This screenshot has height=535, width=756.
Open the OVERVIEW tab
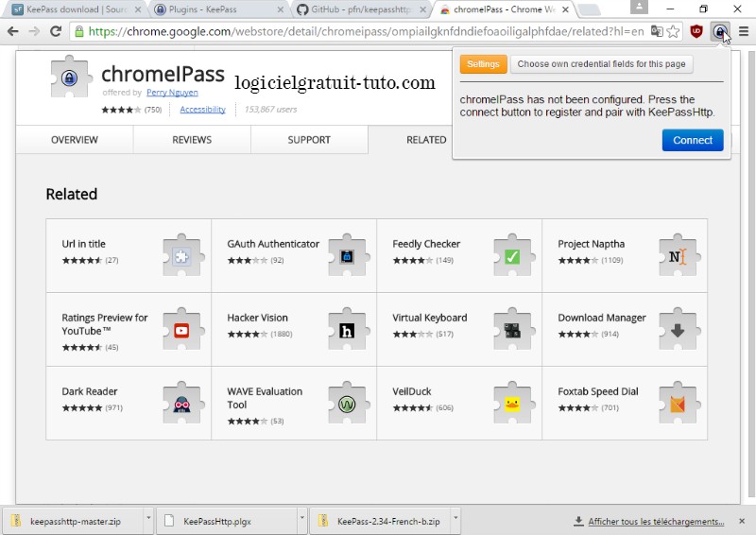tap(75, 140)
